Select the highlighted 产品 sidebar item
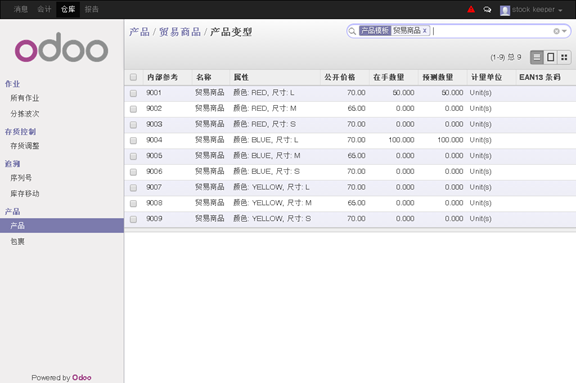 (x=62, y=225)
